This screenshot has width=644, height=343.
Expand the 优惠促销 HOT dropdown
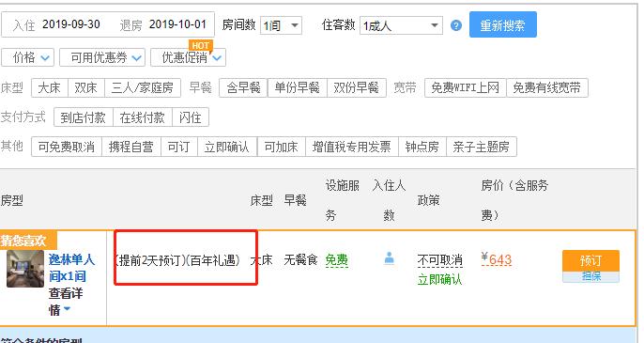188,57
